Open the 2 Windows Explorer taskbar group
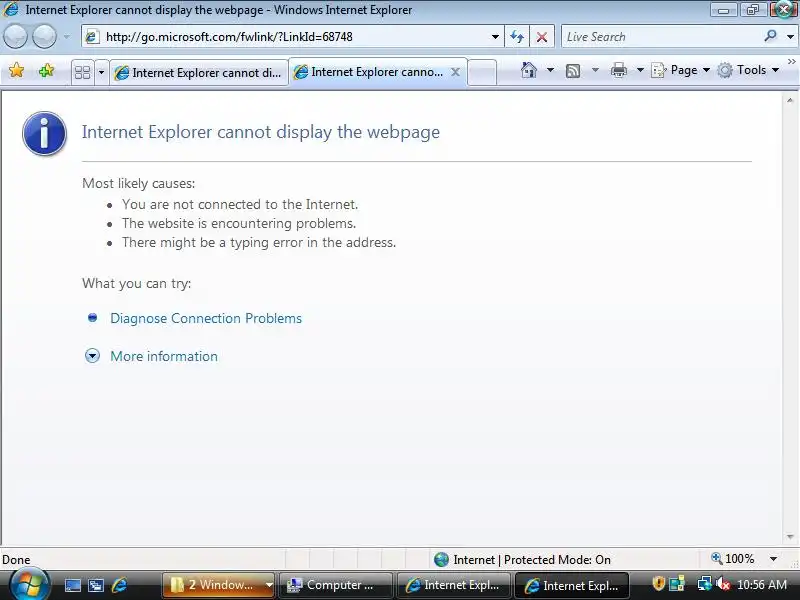Image resolution: width=800 pixels, height=600 pixels. [x=219, y=585]
